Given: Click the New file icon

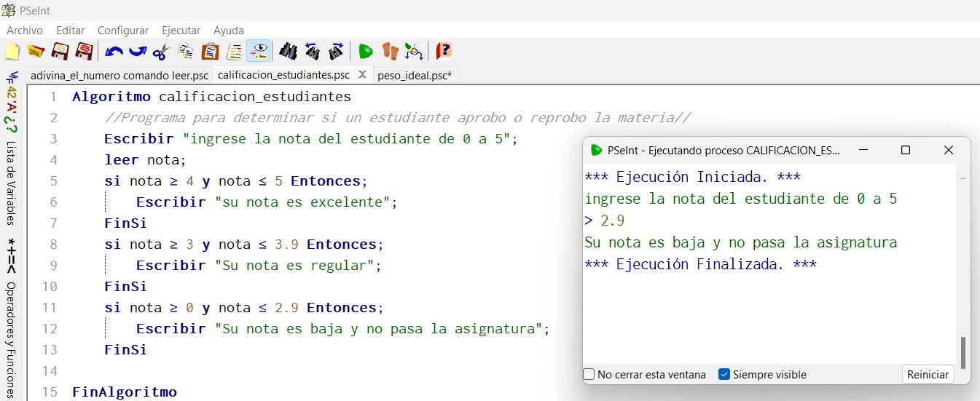Looking at the screenshot, I should (x=12, y=52).
